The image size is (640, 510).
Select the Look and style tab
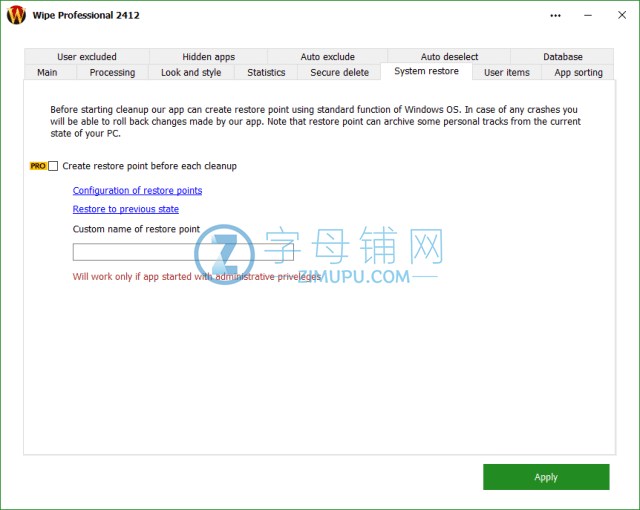(191, 73)
